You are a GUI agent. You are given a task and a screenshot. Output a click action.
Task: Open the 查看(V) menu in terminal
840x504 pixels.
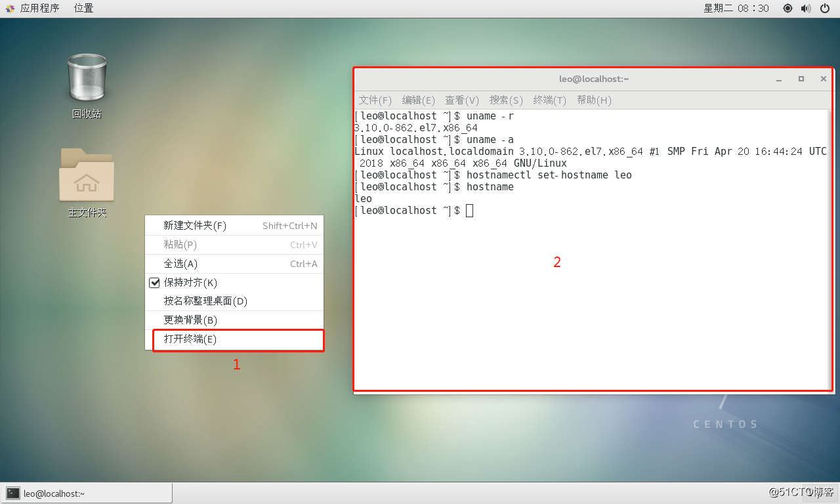[x=461, y=100]
